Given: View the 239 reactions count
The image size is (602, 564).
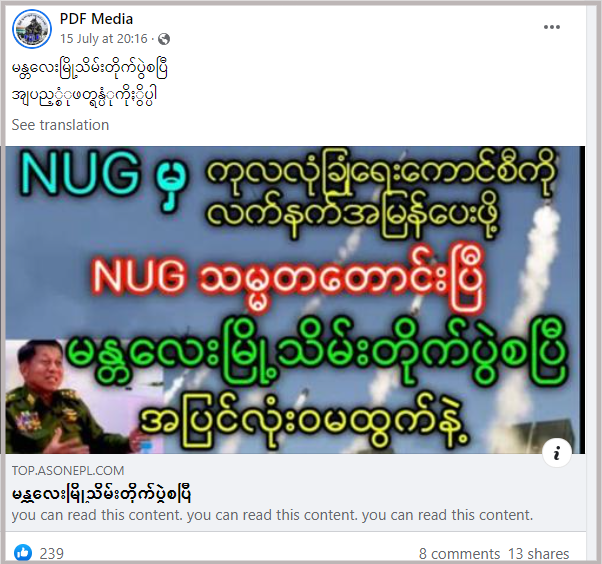Looking at the screenshot, I should 52,554.
